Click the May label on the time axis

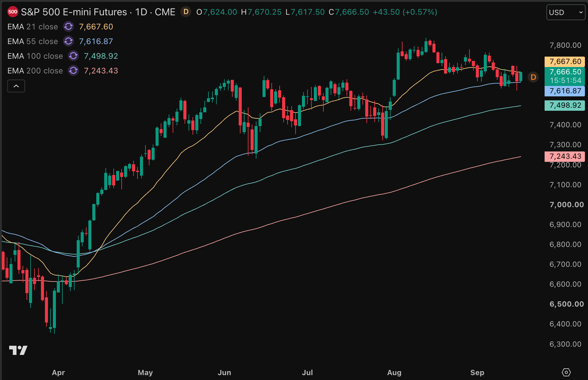point(145,372)
